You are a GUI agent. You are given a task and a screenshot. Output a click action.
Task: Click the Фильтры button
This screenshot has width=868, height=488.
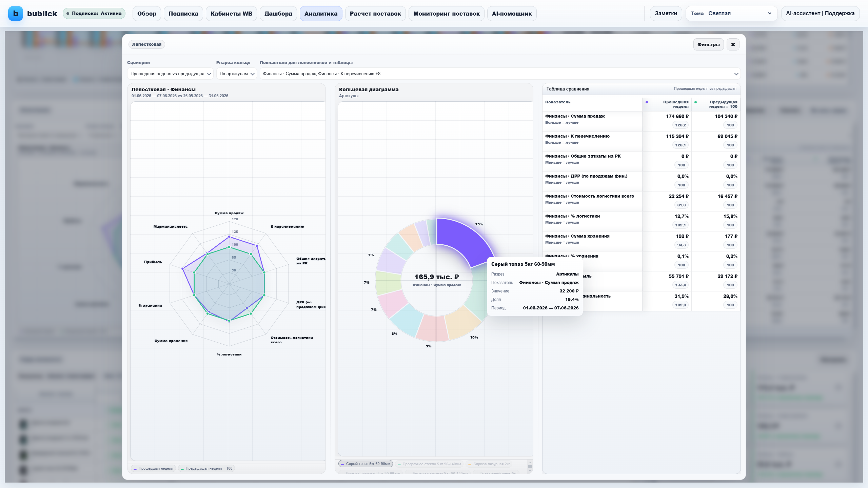pyautogui.click(x=708, y=44)
